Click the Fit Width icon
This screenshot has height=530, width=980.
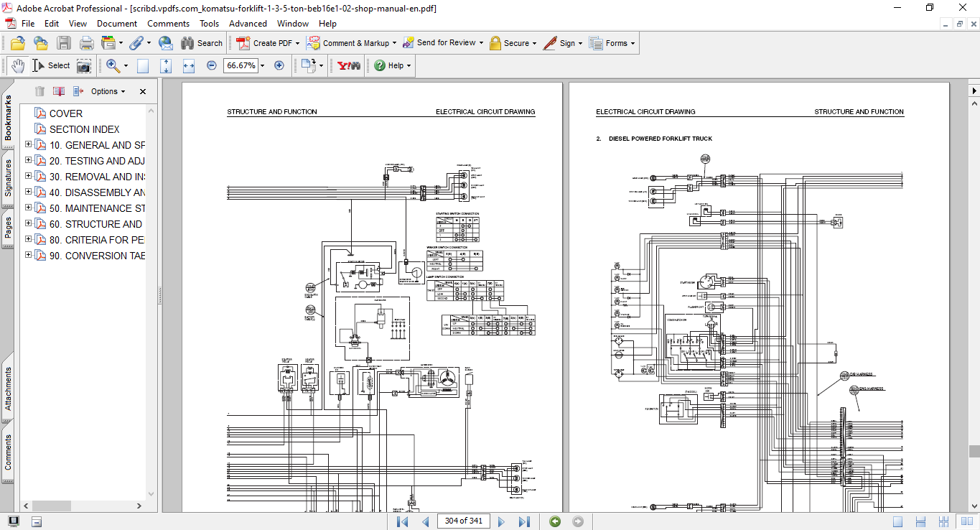pos(189,65)
